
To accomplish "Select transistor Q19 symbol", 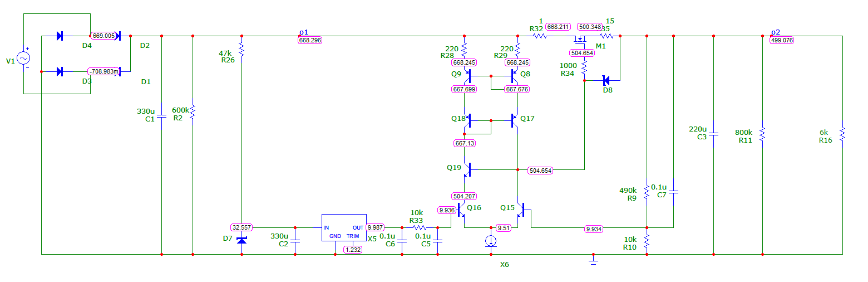I will (x=467, y=169).
